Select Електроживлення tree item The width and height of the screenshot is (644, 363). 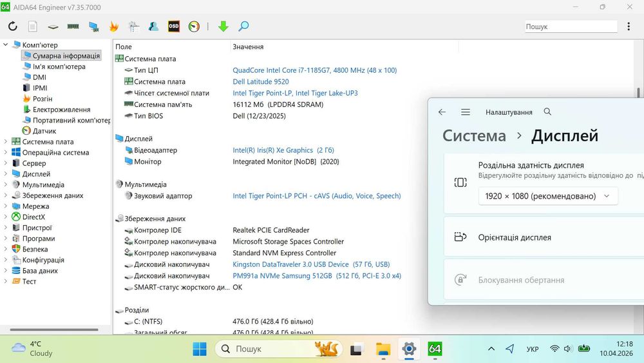pyautogui.click(x=62, y=110)
